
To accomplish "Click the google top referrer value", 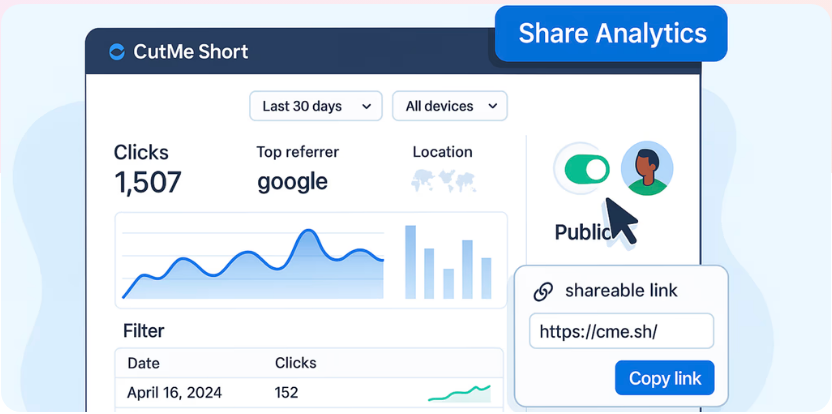I will coord(292,181).
